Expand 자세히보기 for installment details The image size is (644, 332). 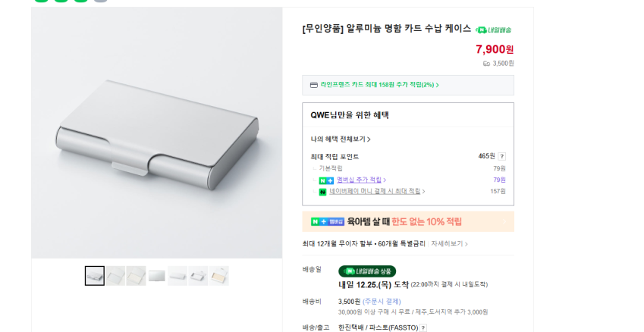[x=449, y=244]
